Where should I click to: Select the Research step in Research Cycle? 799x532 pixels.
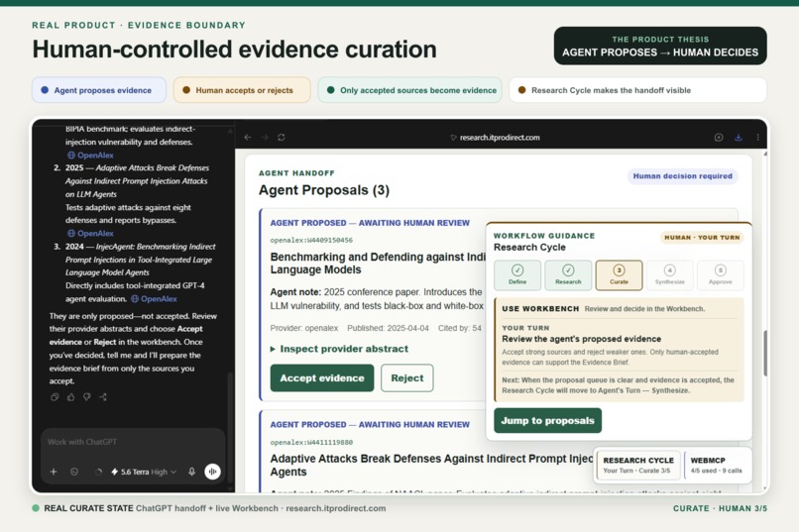coord(568,275)
